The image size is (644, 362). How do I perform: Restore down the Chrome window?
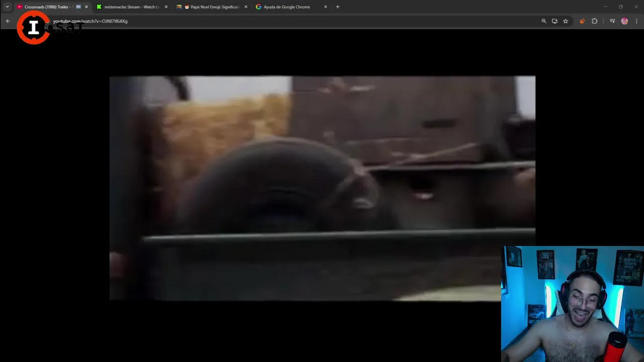tap(620, 7)
